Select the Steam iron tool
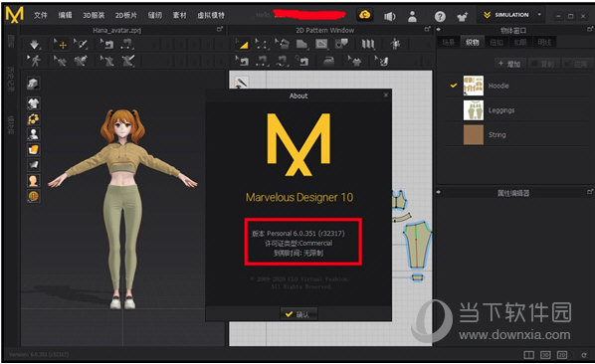 328,61
